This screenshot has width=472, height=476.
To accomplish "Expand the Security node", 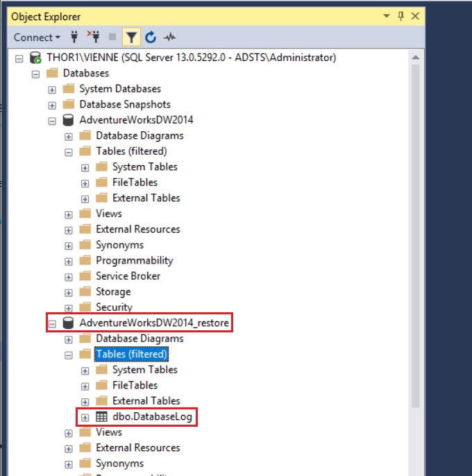I will coord(68,308).
